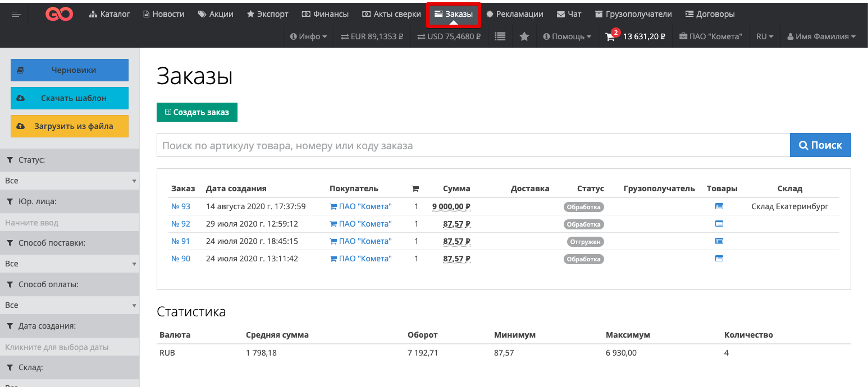This screenshot has height=387, width=868.
Task: Expand the Способ поставки dropdown
Action: (70, 264)
